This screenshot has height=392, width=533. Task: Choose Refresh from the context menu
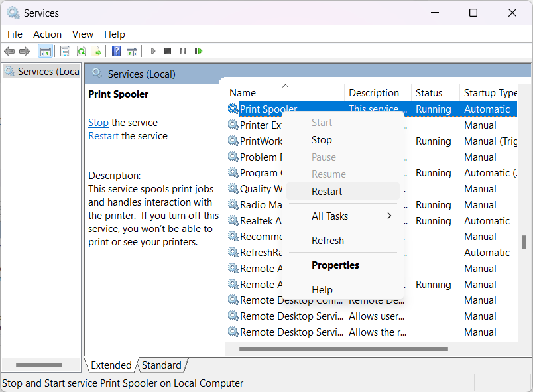(x=343, y=240)
